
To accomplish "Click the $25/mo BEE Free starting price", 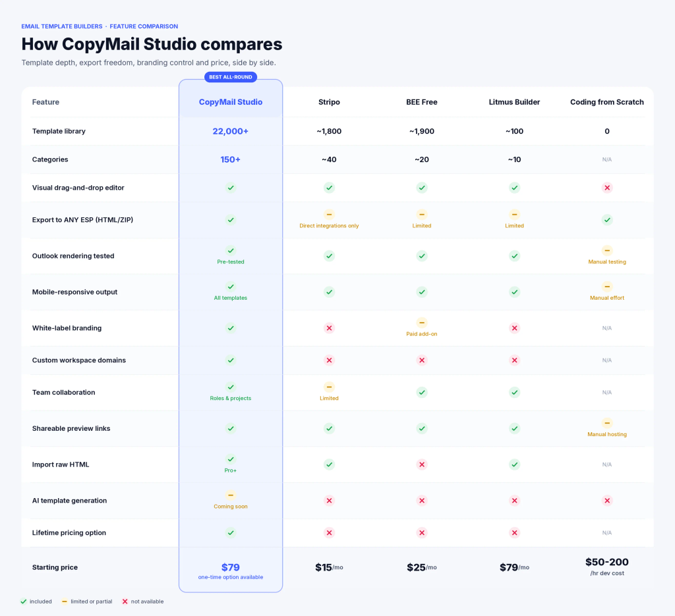I will 422,567.
